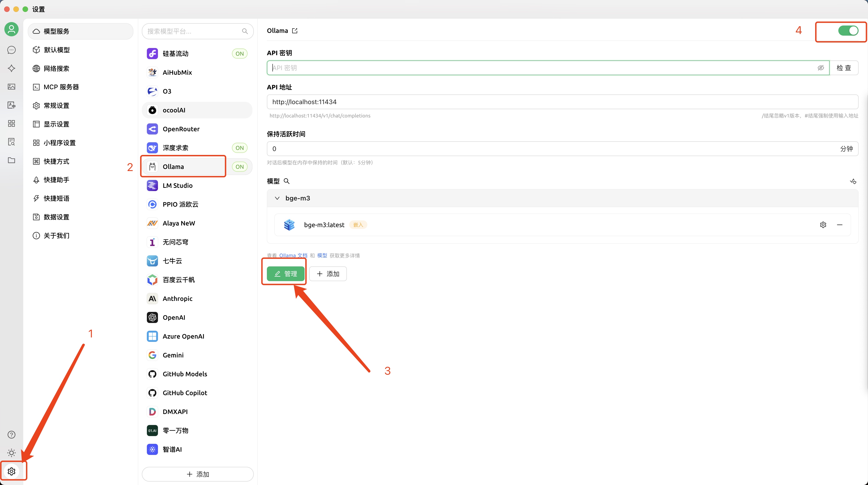This screenshot has height=485, width=868.
Task: Toggle the Ollama enable switch
Action: click(x=848, y=31)
